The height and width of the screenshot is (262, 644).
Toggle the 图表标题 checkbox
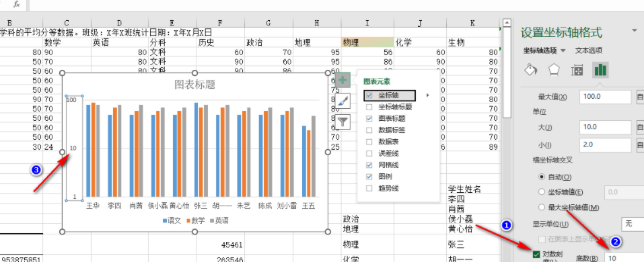coord(369,118)
